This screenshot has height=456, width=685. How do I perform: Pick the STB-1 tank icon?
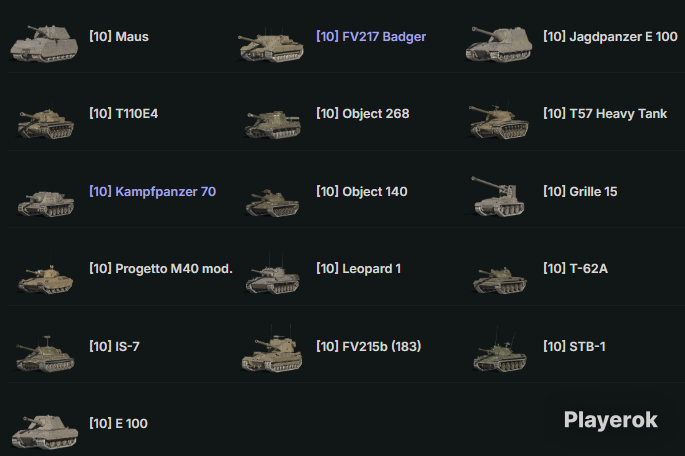pos(500,353)
